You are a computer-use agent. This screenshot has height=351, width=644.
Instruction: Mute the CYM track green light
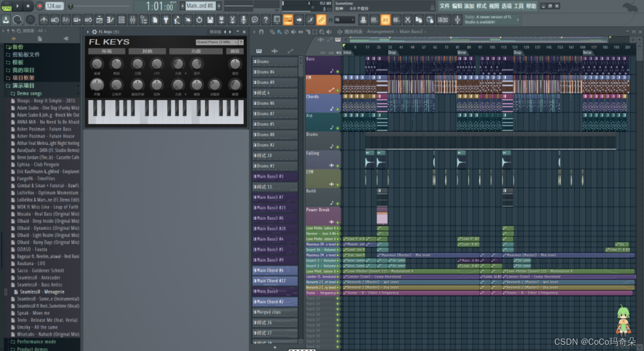[338, 185]
